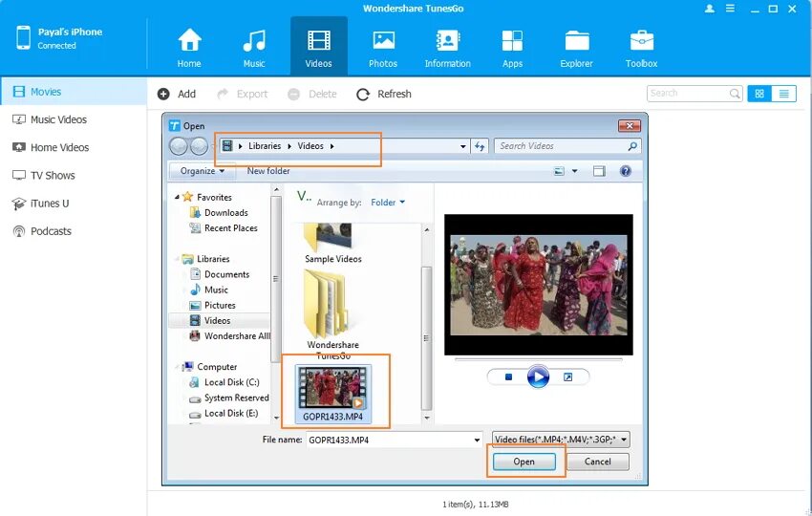812x516 pixels.
Task: Open Arrange by Folder dropdown
Action: pyautogui.click(x=387, y=203)
